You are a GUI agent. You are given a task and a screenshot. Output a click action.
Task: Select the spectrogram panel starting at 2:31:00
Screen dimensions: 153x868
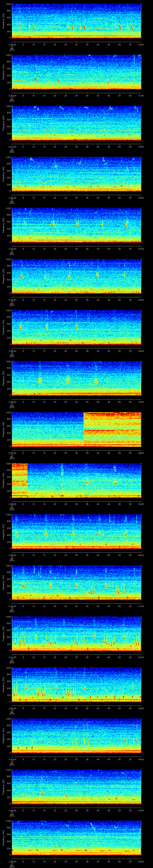76,123
